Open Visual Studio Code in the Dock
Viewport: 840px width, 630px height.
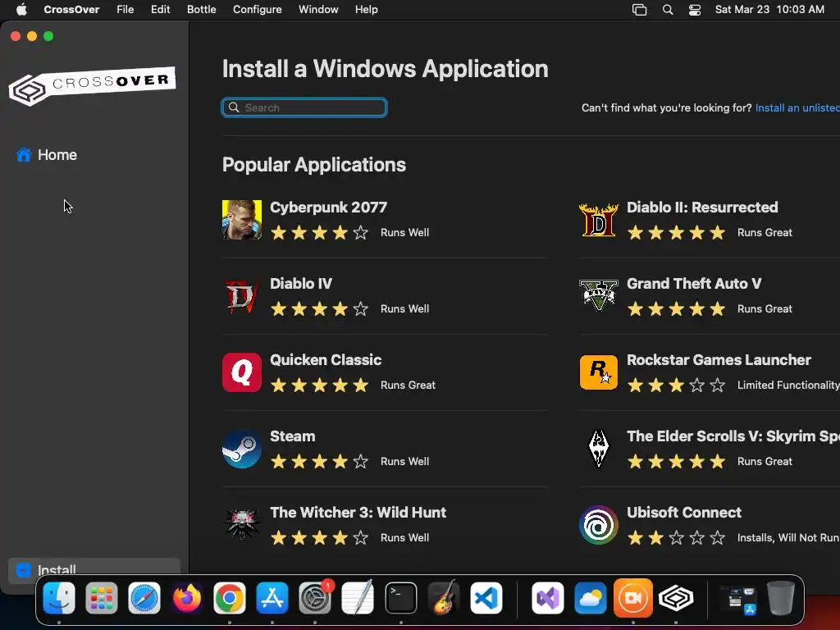point(486,598)
